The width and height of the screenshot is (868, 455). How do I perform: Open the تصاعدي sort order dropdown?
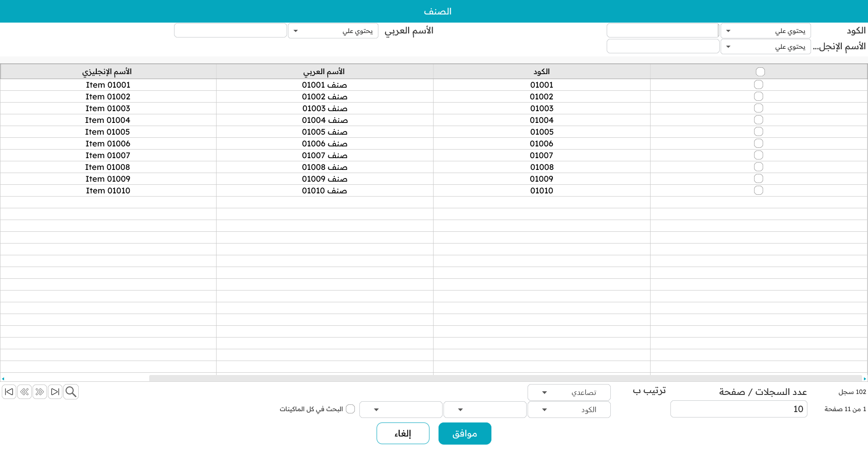point(569,392)
